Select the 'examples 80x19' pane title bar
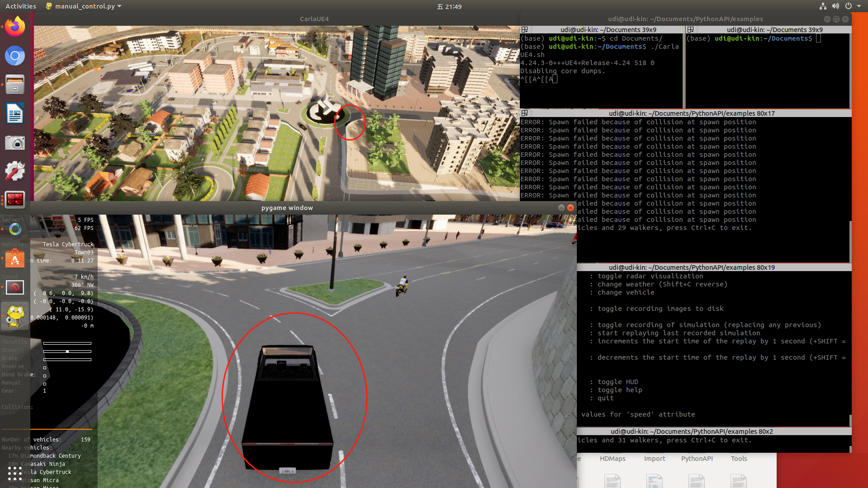This screenshot has height=488, width=868. (x=692, y=267)
